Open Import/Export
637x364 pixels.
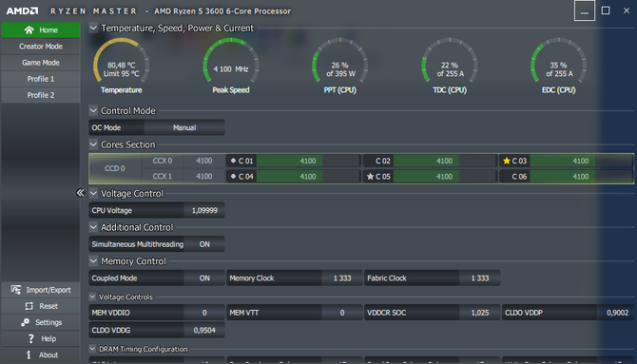pyautogui.click(x=41, y=290)
